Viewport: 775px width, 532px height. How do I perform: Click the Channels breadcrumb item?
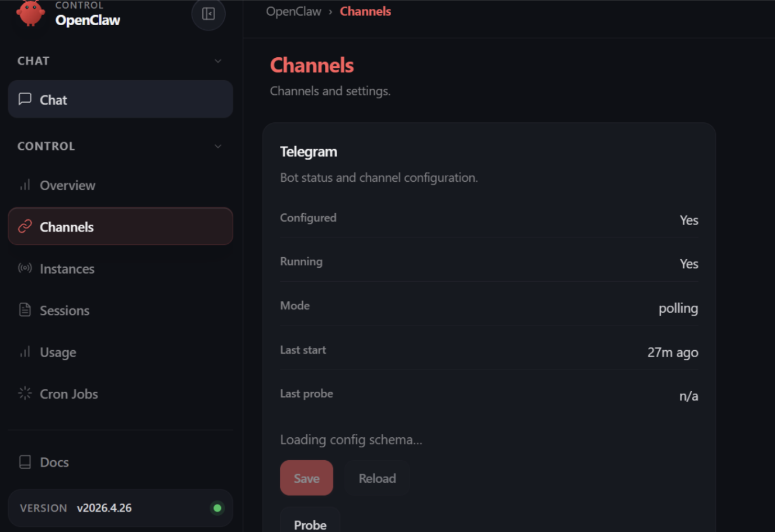point(365,11)
